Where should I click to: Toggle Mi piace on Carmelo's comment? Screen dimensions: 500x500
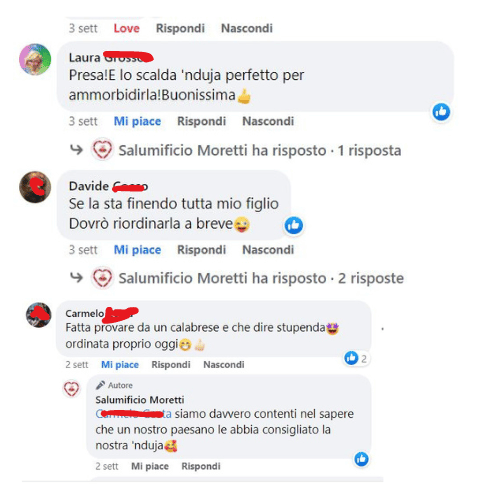click(x=120, y=365)
